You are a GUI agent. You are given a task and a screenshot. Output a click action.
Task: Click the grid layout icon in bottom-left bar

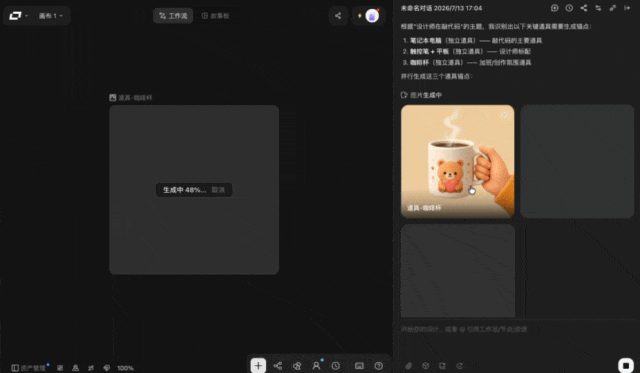60,368
